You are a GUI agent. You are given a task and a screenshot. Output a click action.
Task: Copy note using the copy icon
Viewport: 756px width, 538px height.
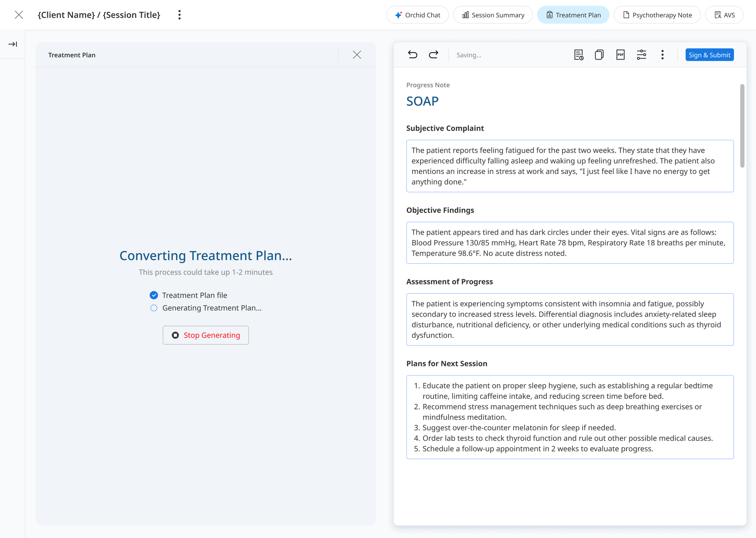pos(599,55)
